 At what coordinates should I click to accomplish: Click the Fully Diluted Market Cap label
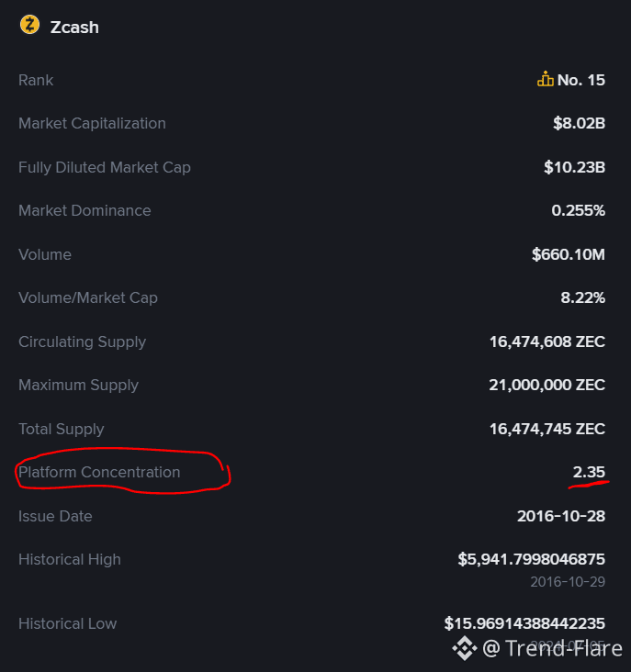click(105, 167)
